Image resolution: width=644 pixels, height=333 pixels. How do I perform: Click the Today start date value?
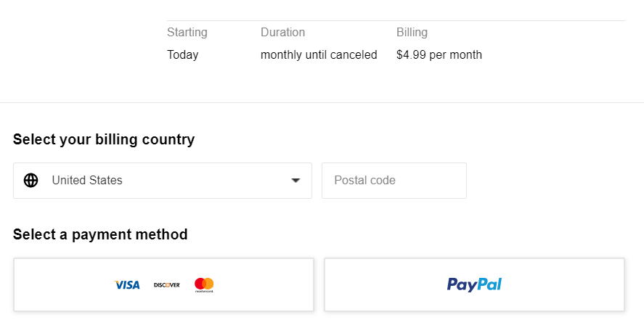pos(183,54)
